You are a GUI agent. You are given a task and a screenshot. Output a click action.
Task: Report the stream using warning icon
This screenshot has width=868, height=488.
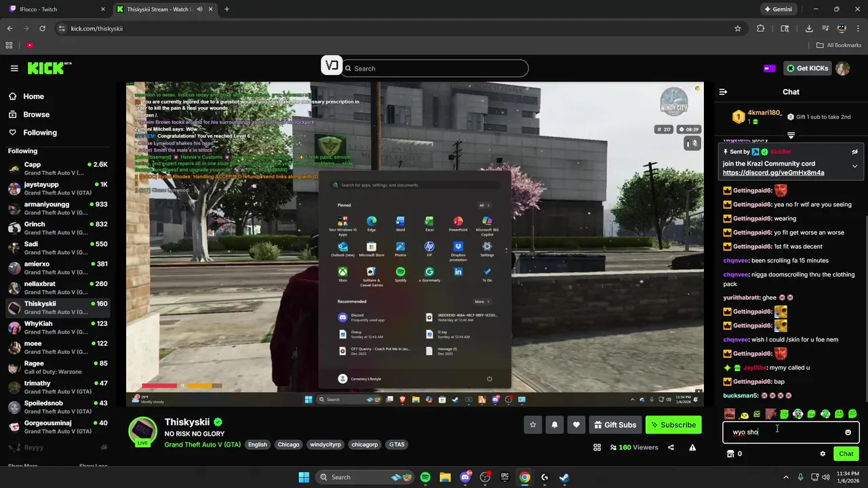coord(692,447)
